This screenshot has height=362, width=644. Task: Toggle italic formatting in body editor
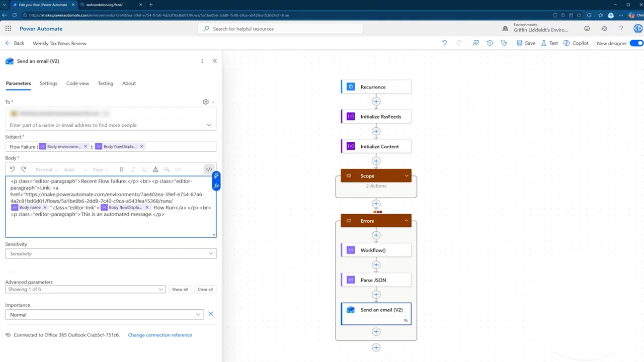pyautogui.click(x=133, y=169)
